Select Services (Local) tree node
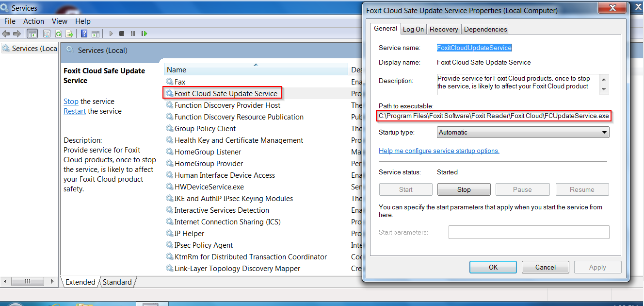644x306 pixels. [x=30, y=49]
